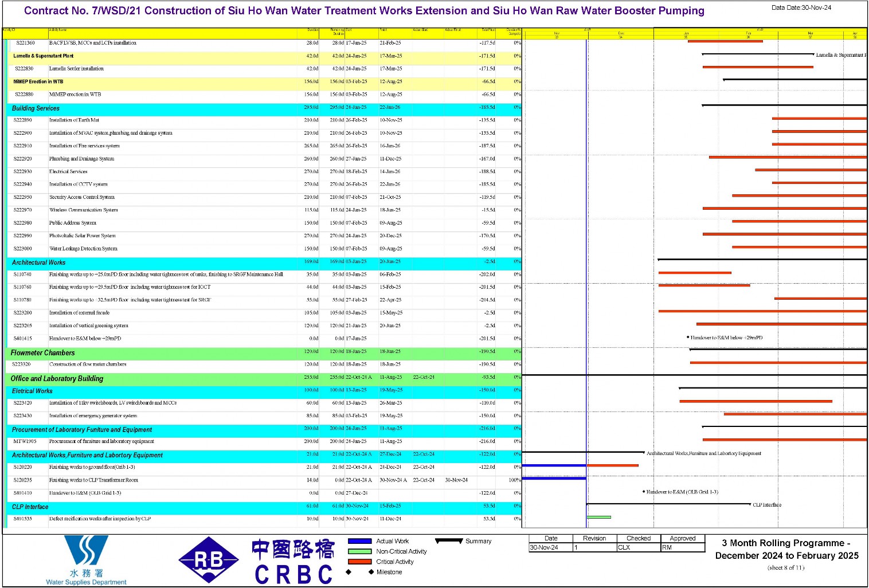
Task: Click activity 'Installation of vertical greening system'
Action: [x=88, y=326]
